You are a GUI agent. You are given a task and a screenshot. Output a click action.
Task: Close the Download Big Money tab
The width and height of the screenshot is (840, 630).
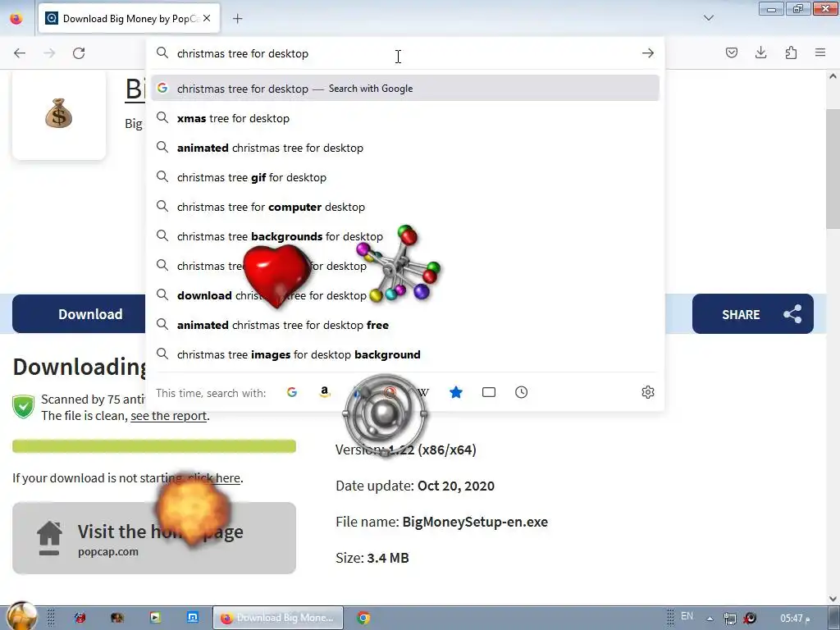[x=207, y=18]
